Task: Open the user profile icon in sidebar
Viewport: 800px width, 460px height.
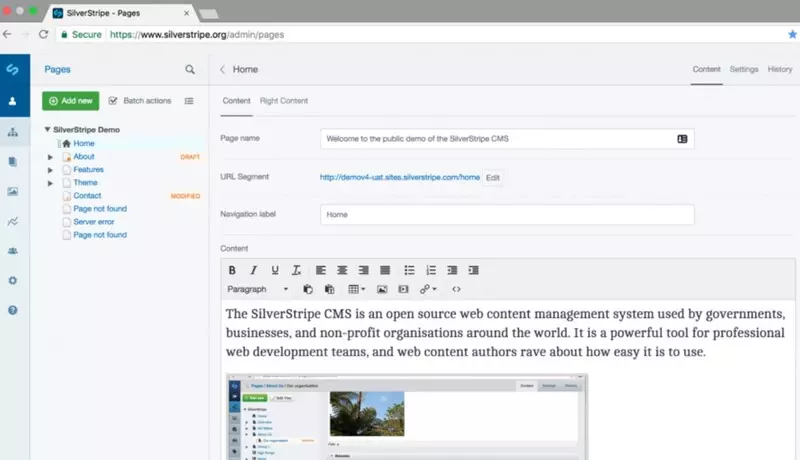Action: (x=13, y=101)
